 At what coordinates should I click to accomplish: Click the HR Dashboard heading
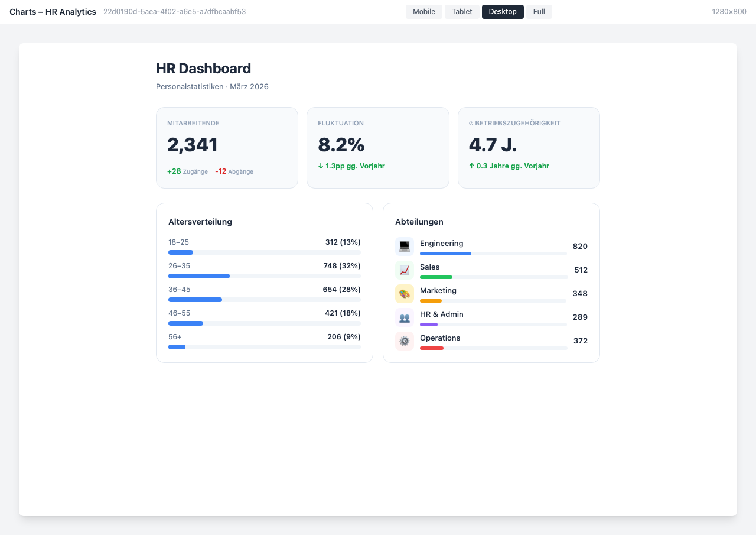(203, 69)
